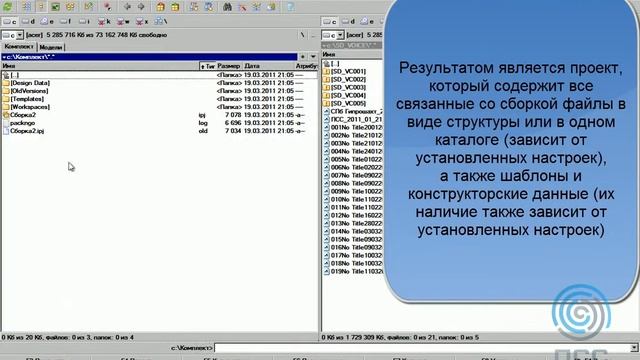640x360 pixels.
Task: Select the 010No Title file in right panel
Action: 353,199
